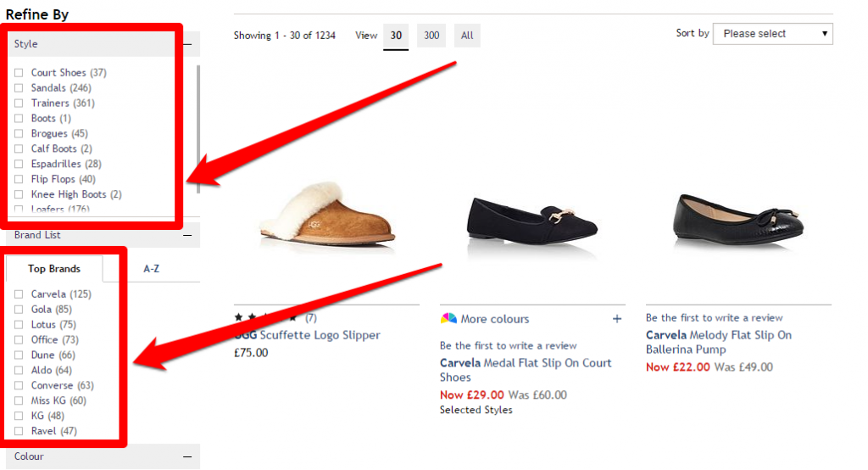Select the Top Brands tab
This screenshot has width=868, height=470.
54,269
